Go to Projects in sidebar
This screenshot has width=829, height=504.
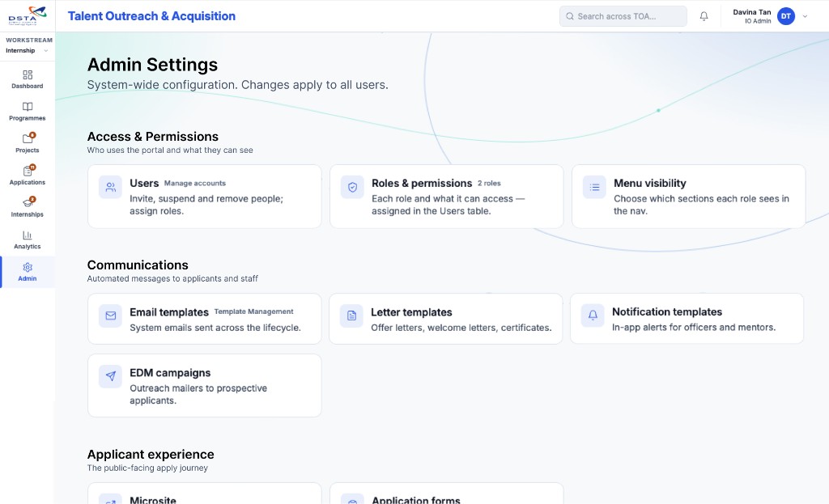tap(28, 144)
